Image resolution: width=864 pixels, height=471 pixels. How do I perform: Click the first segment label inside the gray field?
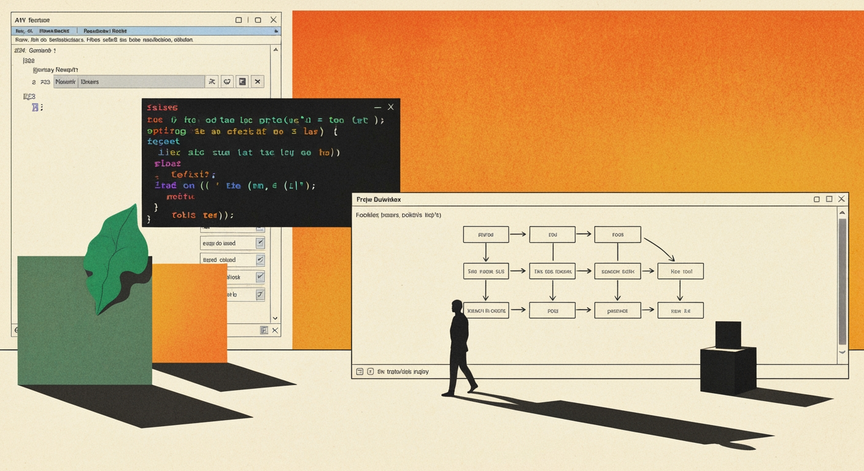coord(65,82)
